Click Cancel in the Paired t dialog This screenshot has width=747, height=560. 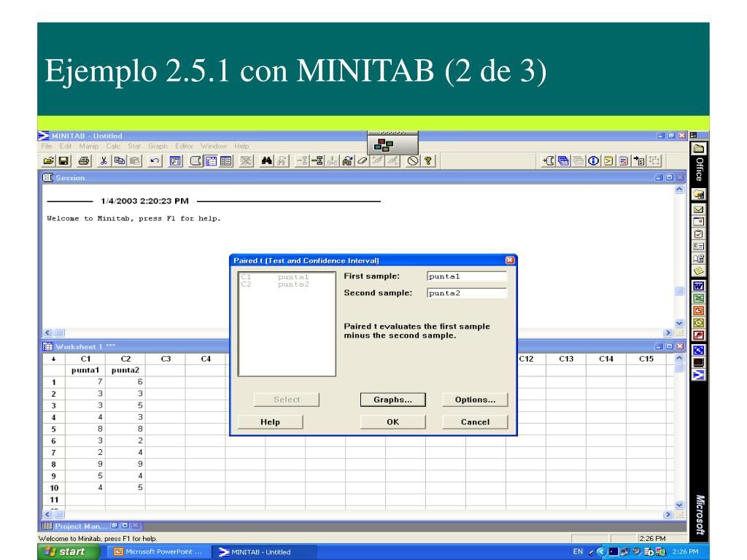(475, 422)
